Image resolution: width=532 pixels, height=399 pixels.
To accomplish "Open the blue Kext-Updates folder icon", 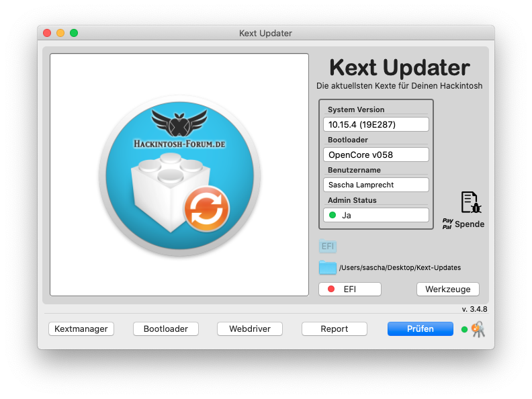I will point(327,268).
